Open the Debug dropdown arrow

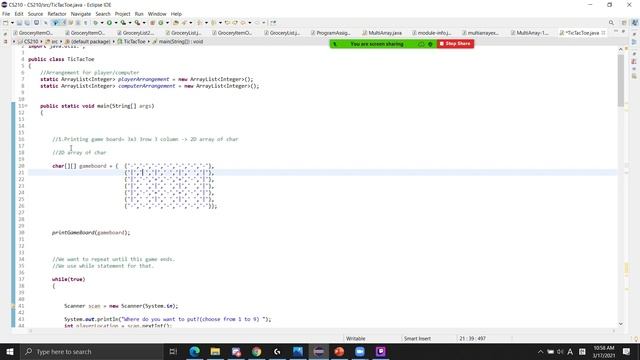[x=102, y=23]
